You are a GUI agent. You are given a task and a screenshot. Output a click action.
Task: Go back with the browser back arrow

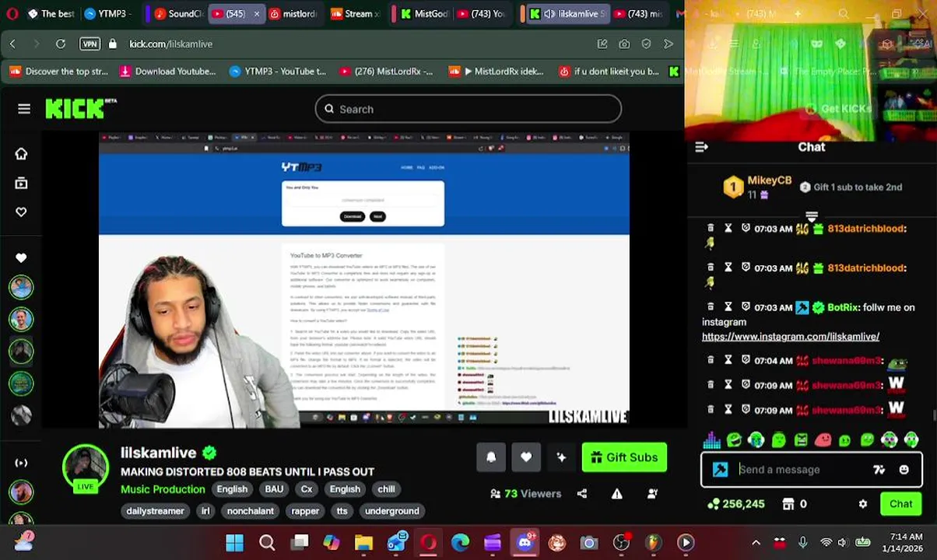[12, 44]
